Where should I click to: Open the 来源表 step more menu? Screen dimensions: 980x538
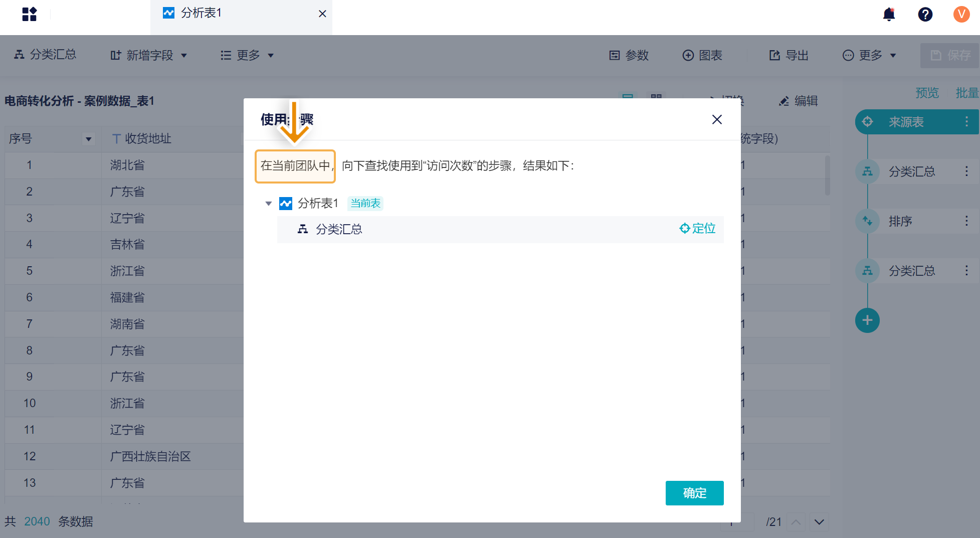point(966,122)
